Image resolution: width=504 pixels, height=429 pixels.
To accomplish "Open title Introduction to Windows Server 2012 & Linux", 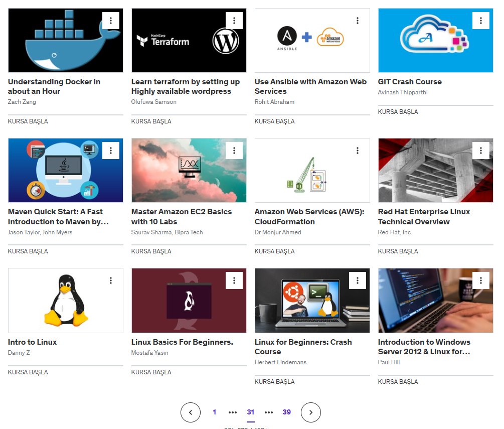I will [424, 347].
